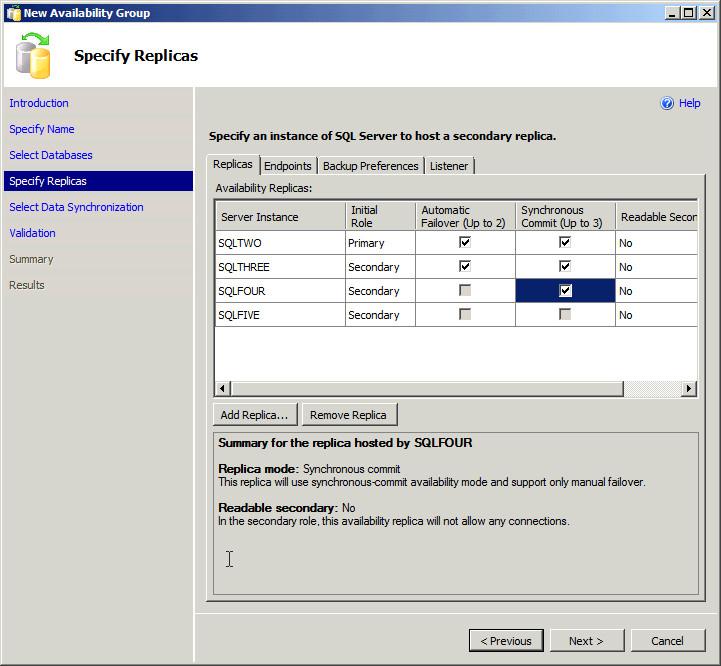Open the Help link
This screenshot has height=666, width=721.
689,103
